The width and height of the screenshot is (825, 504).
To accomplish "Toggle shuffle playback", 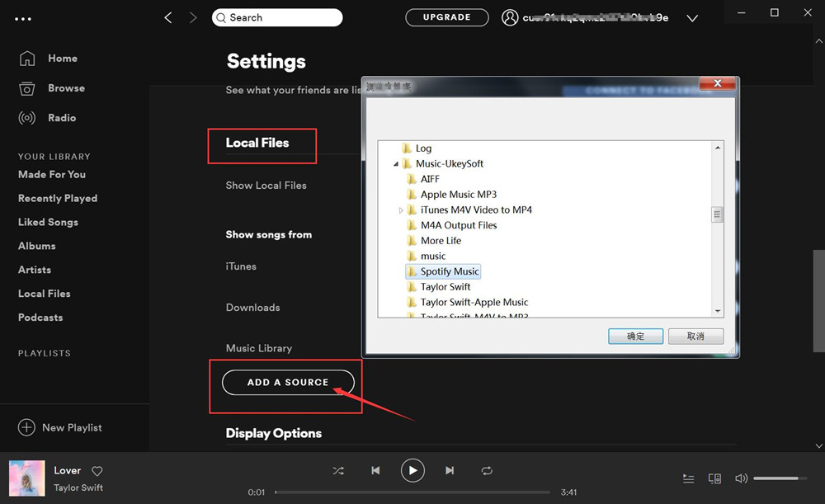I will tap(338, 471).
